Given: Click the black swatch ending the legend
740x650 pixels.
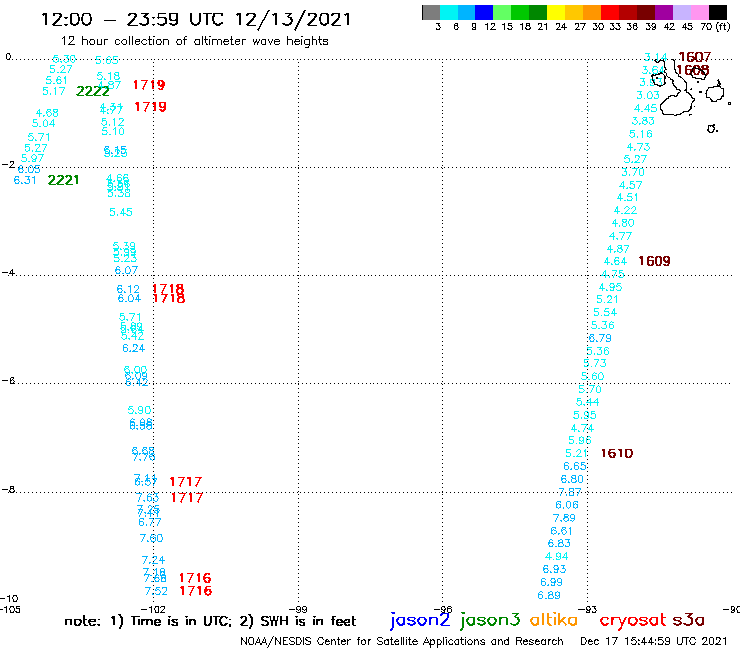Looking at the screenshot, I should point(717,12).
